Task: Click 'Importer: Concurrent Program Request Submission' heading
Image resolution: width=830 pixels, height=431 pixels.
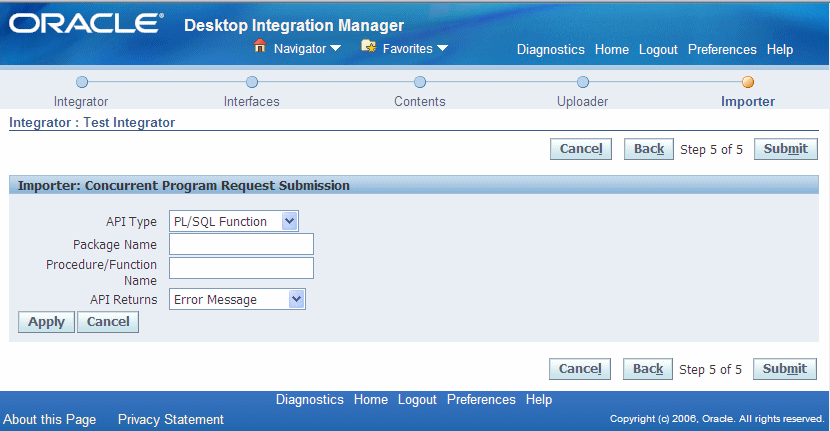Action: tap(184, 185)
